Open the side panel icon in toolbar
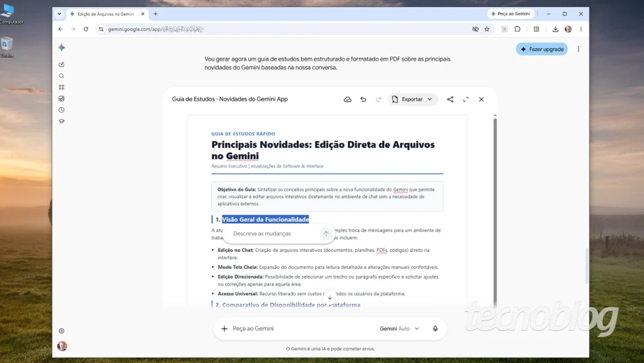 536,29
